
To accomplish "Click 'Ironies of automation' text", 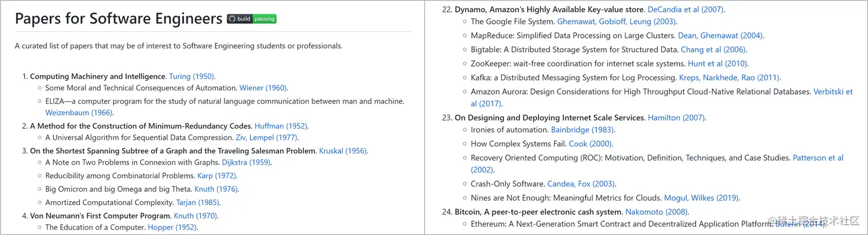I will tap(509, 130).
